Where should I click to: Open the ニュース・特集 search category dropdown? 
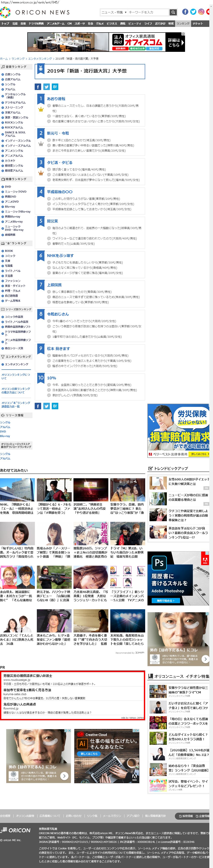point(114,12)
